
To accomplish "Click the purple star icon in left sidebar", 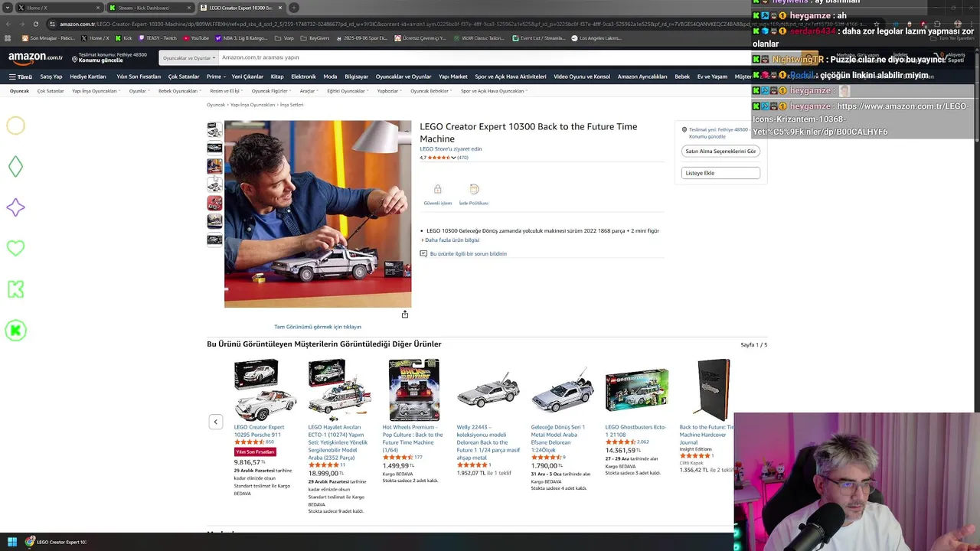I will pyautogui.click(x=15, y=207).
